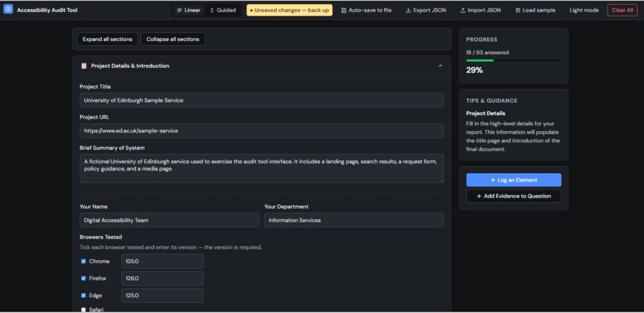The height and width of the screenshot is (313, 644).
Task: Click the Project URL input field
Action: [262, 131]
